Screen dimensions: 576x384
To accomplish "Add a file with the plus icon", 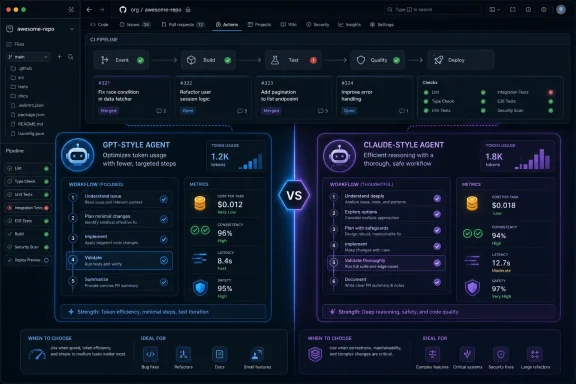I will (60, 57).
